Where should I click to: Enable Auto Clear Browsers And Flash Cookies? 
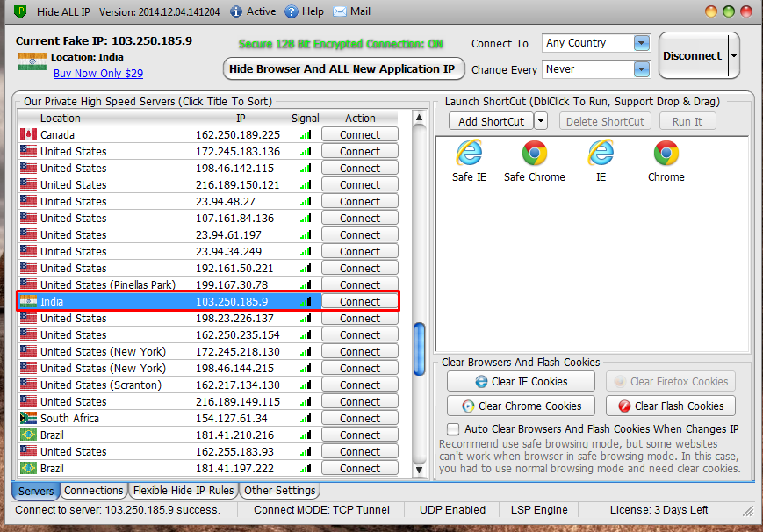[453, 428]
